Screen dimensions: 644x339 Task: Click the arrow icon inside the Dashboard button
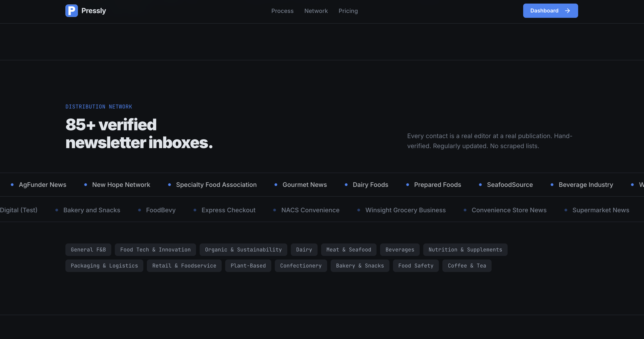pyautogui.click(x=567, y=11)
